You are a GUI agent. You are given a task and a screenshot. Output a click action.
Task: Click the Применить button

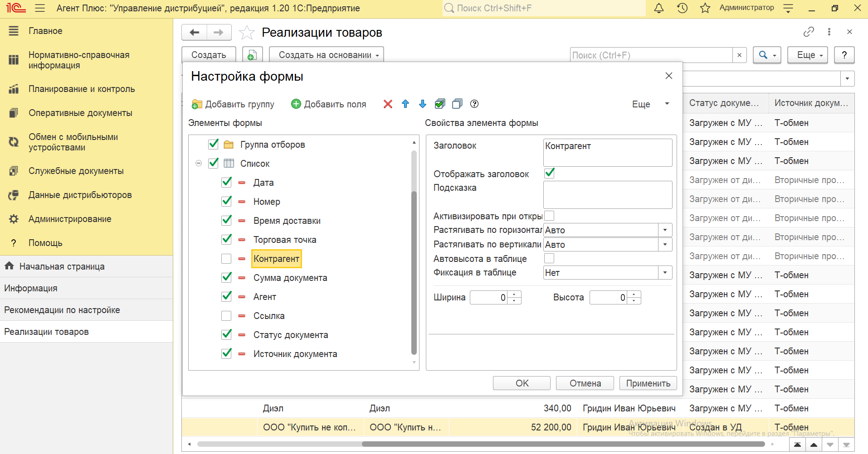[648, 383]
